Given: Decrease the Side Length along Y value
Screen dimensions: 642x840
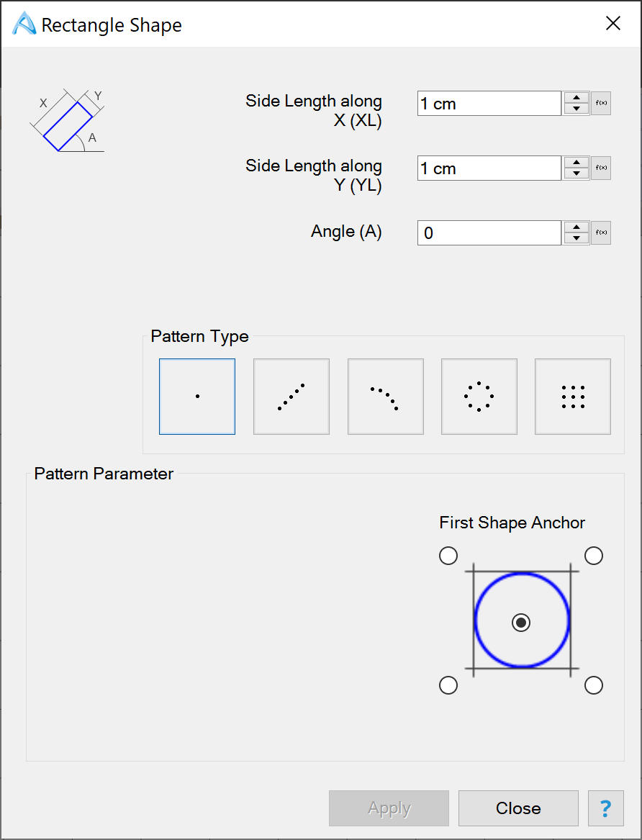Looking at the screenshot, I should 577,174.
